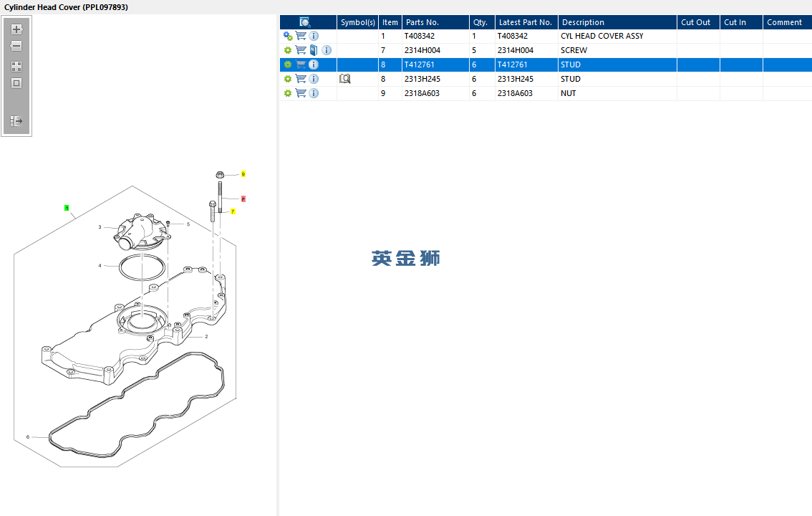Click red callout 8 on the diagram
The width and height of the screenshot is (812, 516).
click(x=243, y=199)
